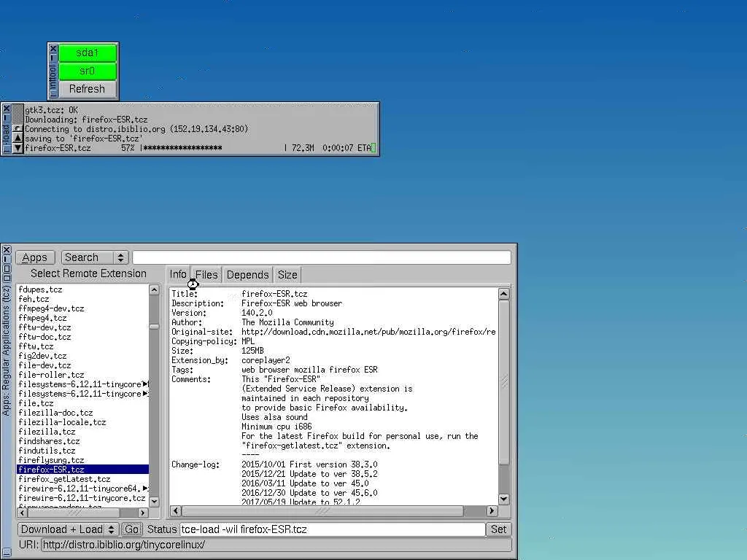Click info pane scroll right arrow
747x560 pixels.
click(492, 511)
